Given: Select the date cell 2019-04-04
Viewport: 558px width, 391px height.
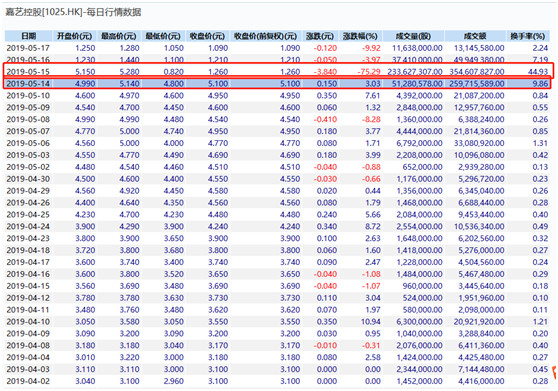Looking at the screenshot, I should (28, 358).
